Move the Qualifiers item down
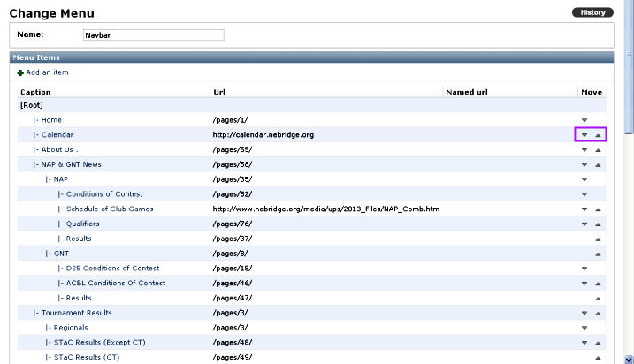Viewport: 634px width, 364px height. (584, 224)
